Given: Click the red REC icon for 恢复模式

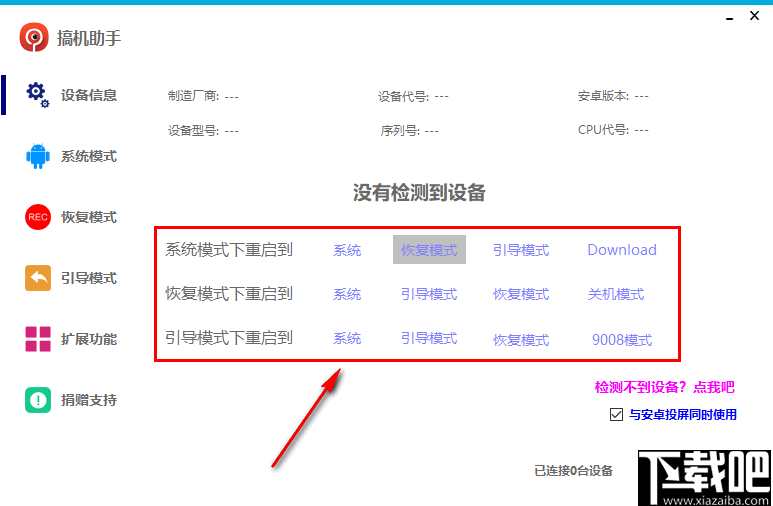Looking at the screenshot, I should pos(38,217).
